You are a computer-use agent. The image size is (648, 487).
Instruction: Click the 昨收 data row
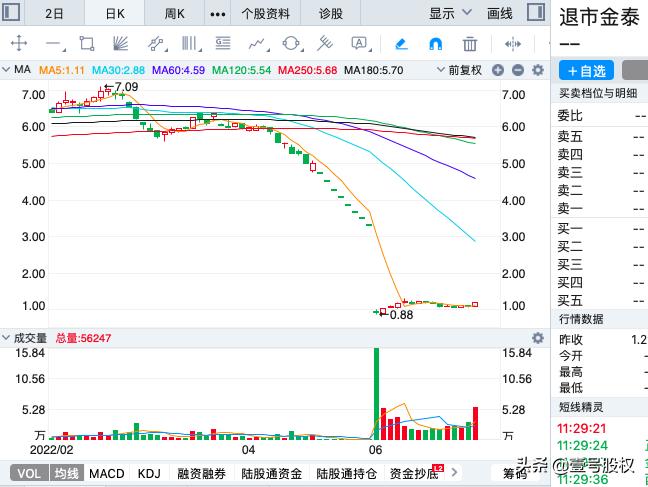click(x=600, y=340)
